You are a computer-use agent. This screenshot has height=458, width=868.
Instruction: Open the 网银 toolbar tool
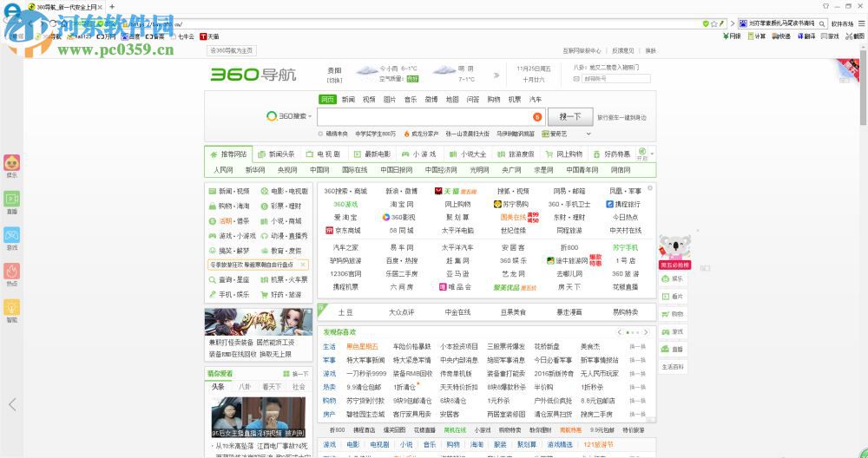click(x=732, y=36)
